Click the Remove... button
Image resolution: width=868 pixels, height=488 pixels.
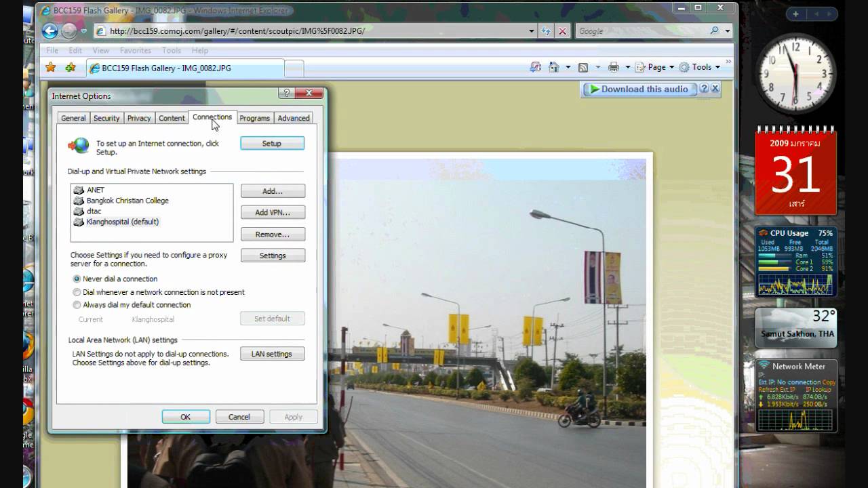[273, 235]
